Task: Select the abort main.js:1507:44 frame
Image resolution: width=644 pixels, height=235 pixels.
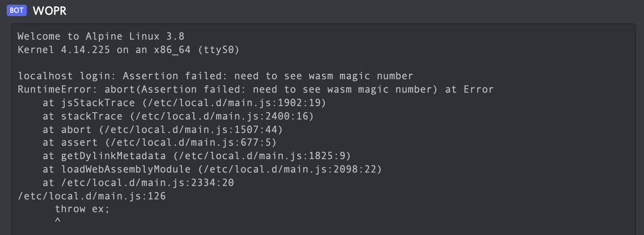Action: click(163, 130)
